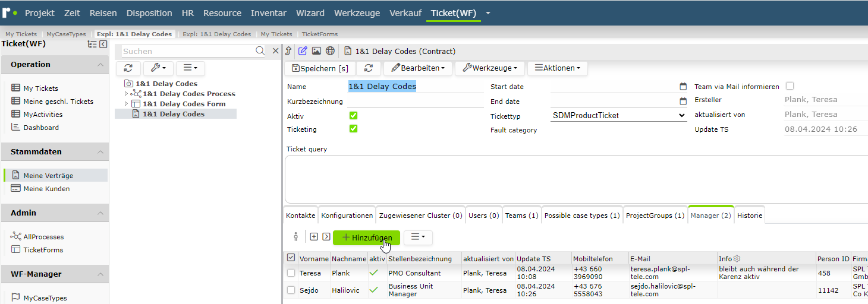Image resolution: width=868 pixels, height=304 pixels.
Task: Click the up-arrow navigate icon in the detail header
Action: point(289,51)
